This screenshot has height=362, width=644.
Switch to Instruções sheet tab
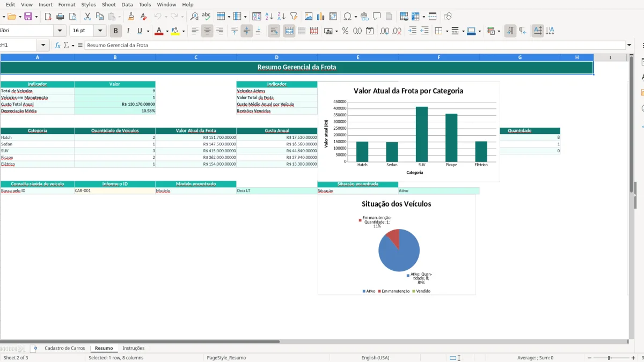click(x=134, y=348)
